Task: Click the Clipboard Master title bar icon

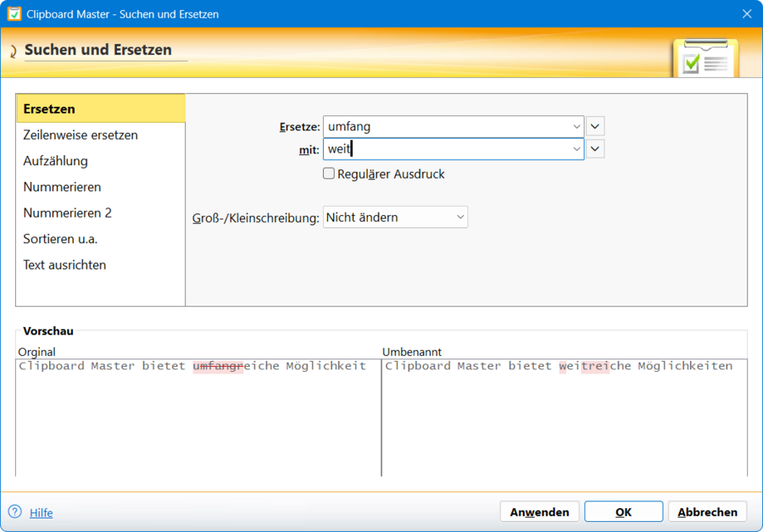Action: point(14,14)
